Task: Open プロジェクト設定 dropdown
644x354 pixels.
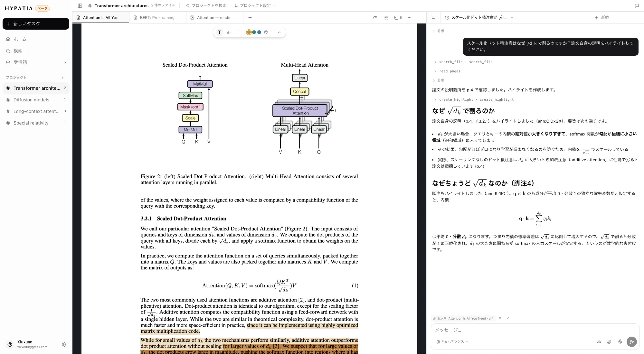Action: [x=255, y=5]
